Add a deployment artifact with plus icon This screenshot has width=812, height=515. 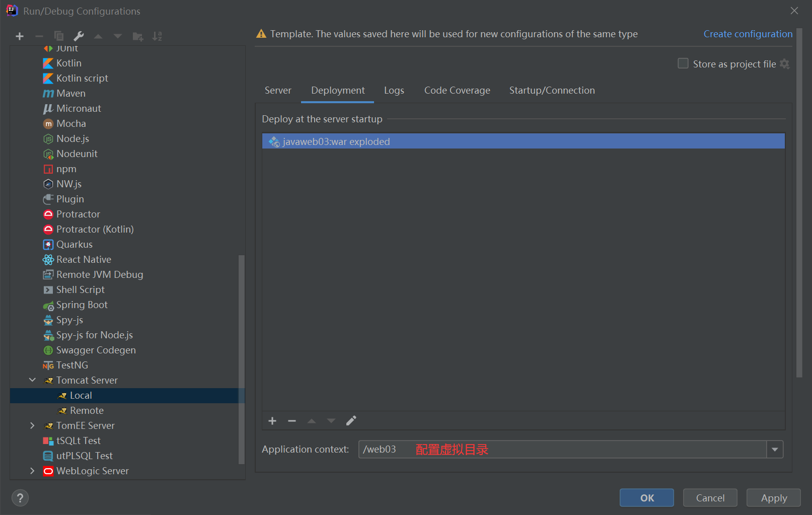pos(272,421)
